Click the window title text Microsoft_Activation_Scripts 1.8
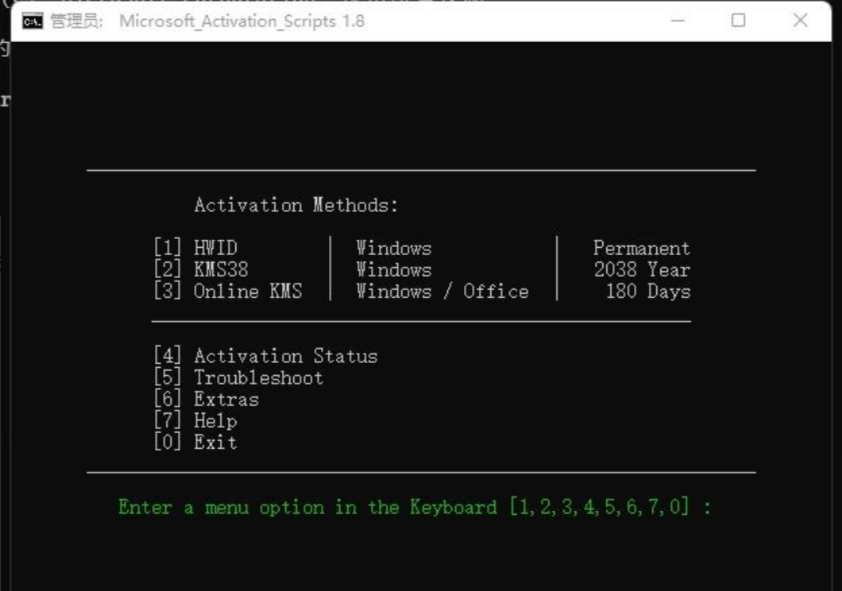This screenshot has height=591, width=842. click(242, 21)
